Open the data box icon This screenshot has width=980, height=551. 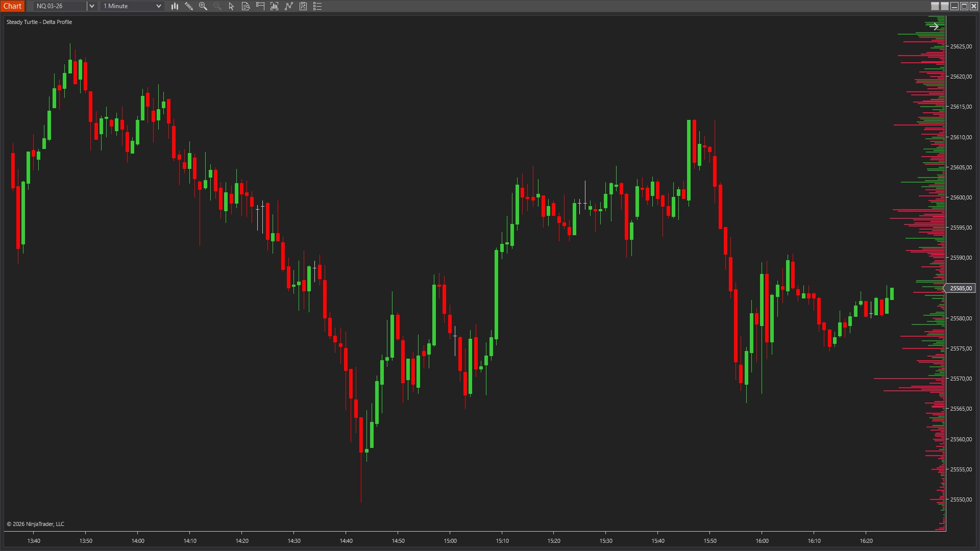point(246,6)
